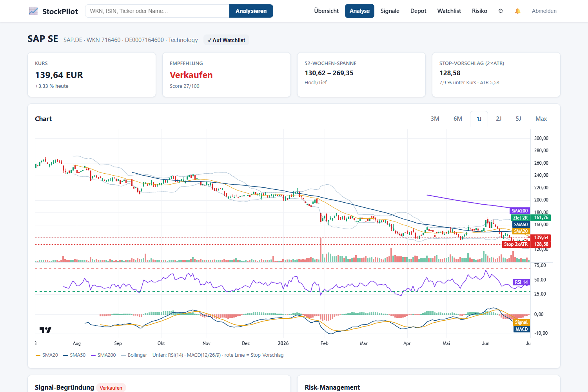The image size is (588, 392).
Task: Open the Signale section
Action: pyautogui.click(x=390, y=11)
